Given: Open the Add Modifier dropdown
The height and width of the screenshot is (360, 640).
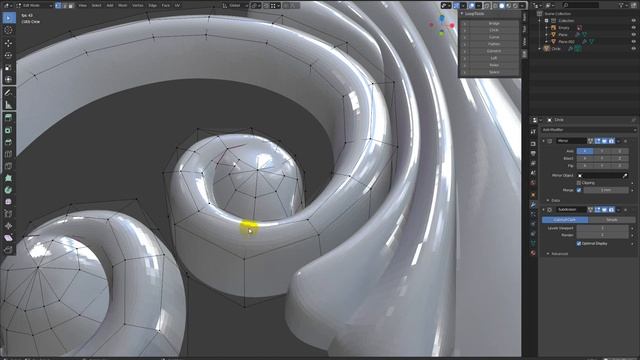Looking at the screenshot, I should click(589, 130).
